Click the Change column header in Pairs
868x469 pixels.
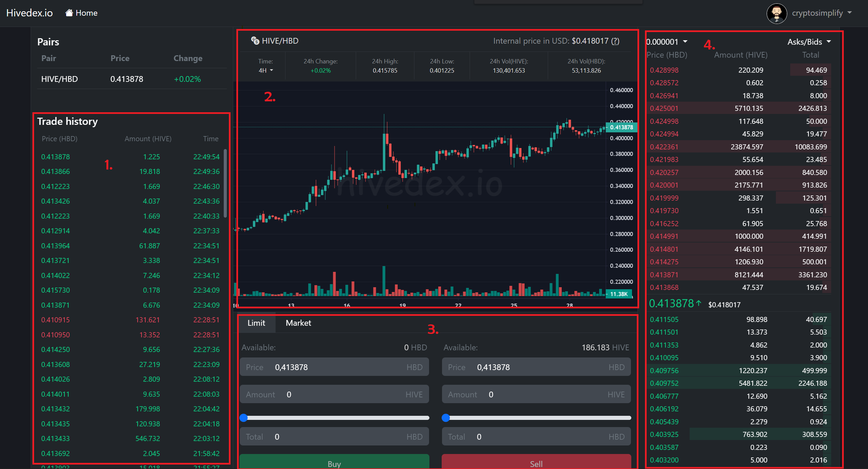coord(188,58)
